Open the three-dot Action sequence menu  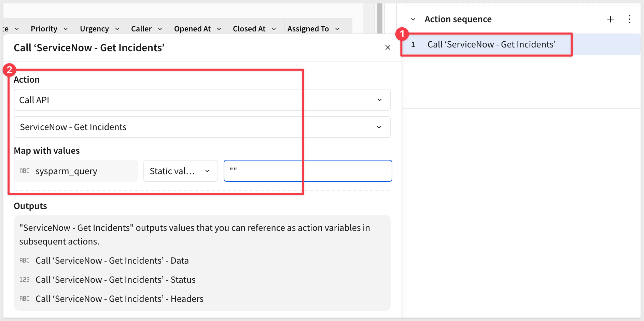[630, 19]
